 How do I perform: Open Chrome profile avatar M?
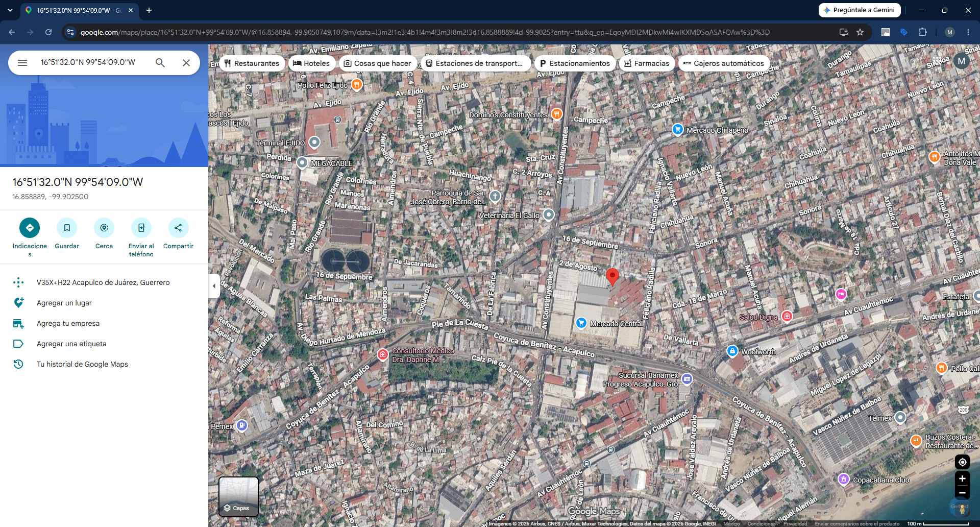(x=949, y=32)
